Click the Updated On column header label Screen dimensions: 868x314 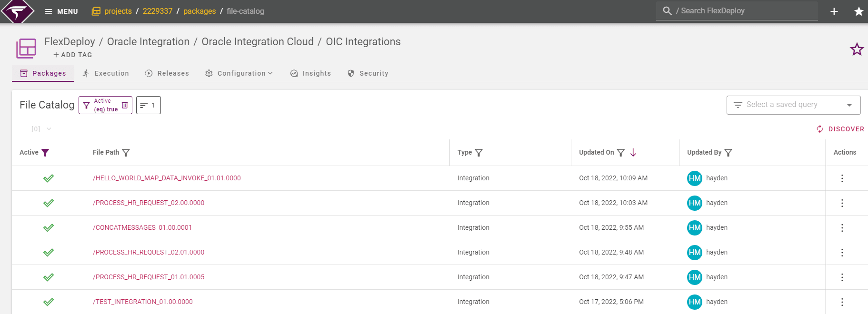(x=597, y=152)
